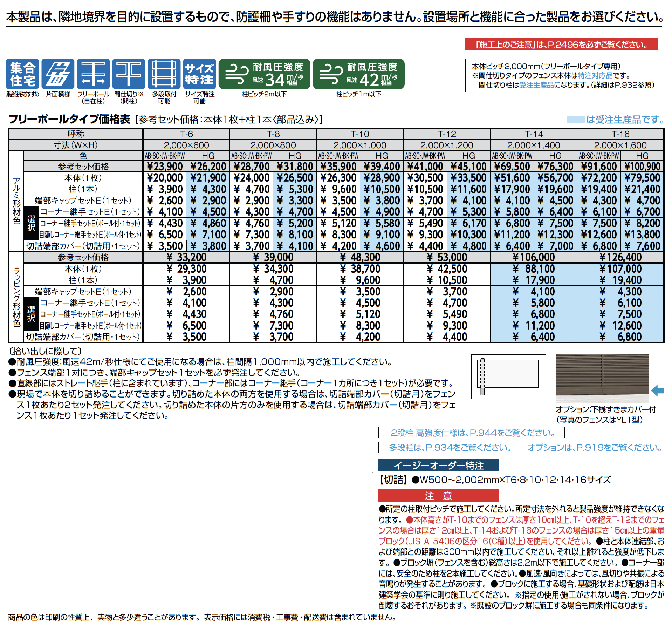Open the オプション P.919 reference link

[593, 448]
